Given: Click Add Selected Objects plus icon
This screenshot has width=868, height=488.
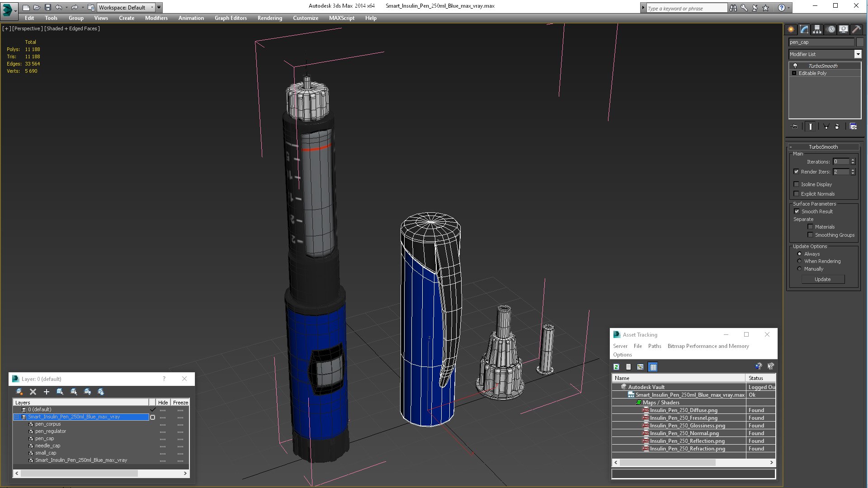Looking at the screenshot, I should pos(46,392).
